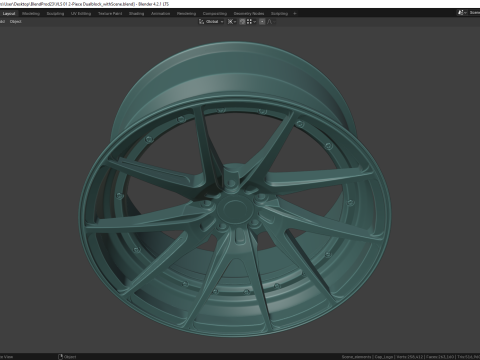Image resolution: width=480 pixels, height=360 pixels.
Task: Switch to the Texture Paint workspace
Action: [x=110, y=14]
